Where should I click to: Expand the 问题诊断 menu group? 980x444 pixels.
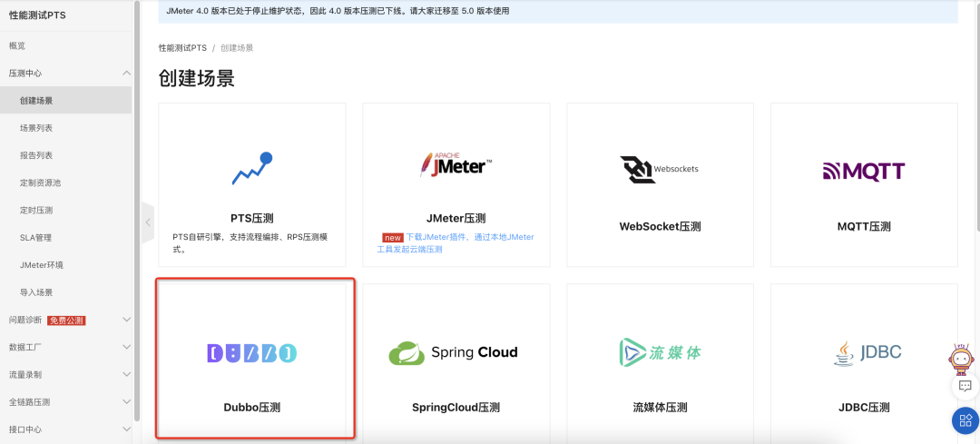click(x=126, y=320)
